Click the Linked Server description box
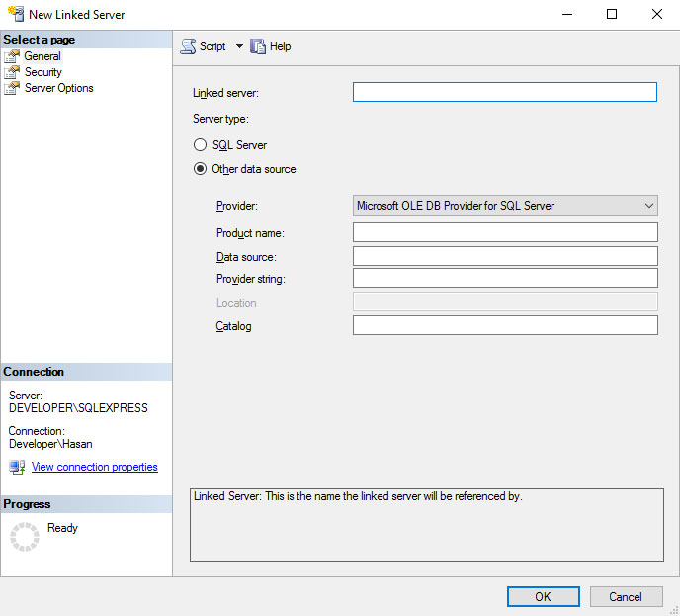The image size is (680, 616). point(427,525)
